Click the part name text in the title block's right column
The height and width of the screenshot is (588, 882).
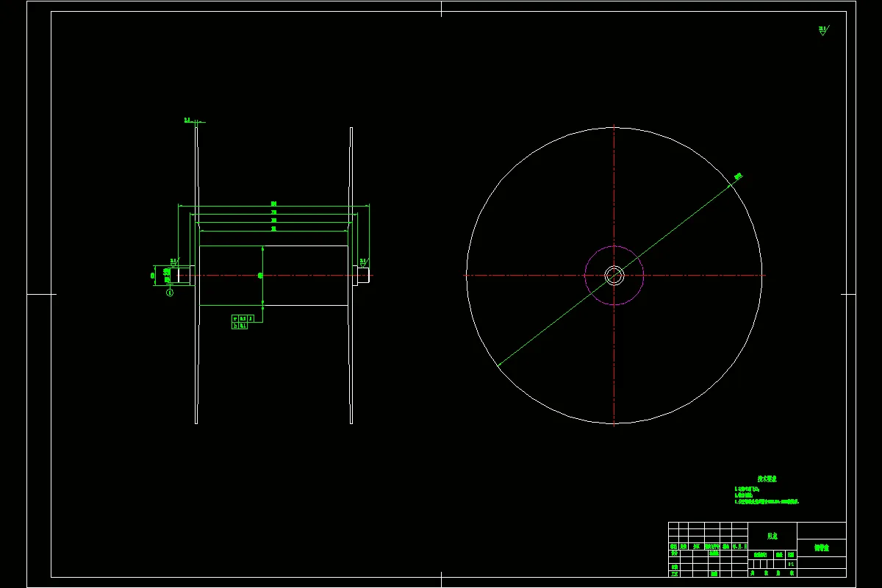[x=821, y=548]
